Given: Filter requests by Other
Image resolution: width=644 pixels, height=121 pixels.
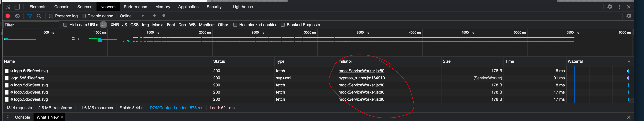Looking at the screenshot, I should click(x=223, y=25).
